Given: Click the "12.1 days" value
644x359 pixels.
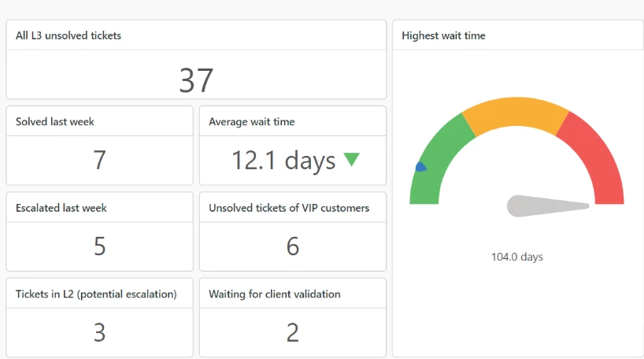Looking at the screenshot, I should click(x=283, y=161).
